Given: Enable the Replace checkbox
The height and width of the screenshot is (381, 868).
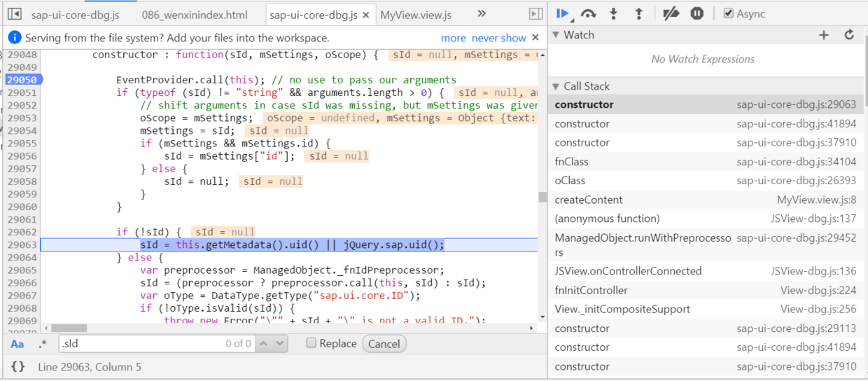Looking at the screenshot, I should pyautogui.click(x=311, y=344).
